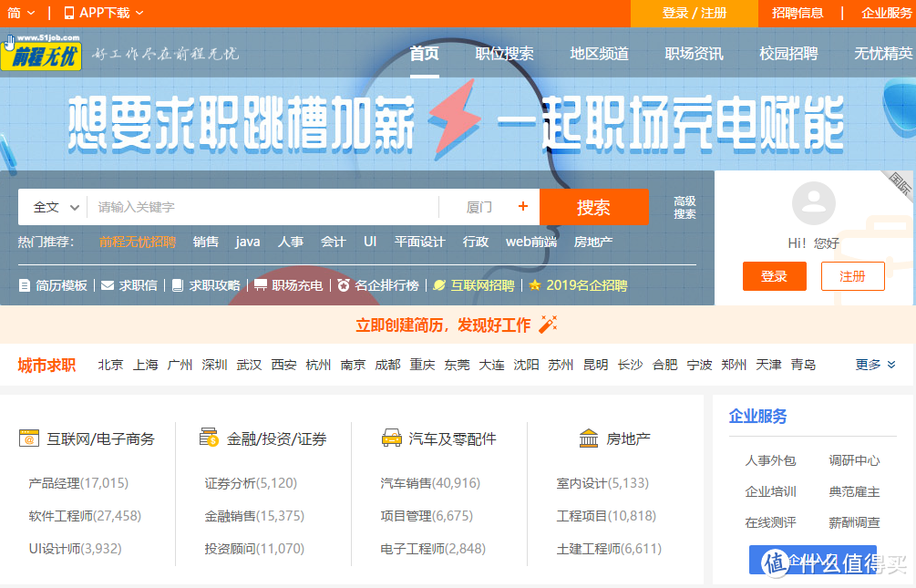Click the phone icon beside APP下载

click(69, 13)
